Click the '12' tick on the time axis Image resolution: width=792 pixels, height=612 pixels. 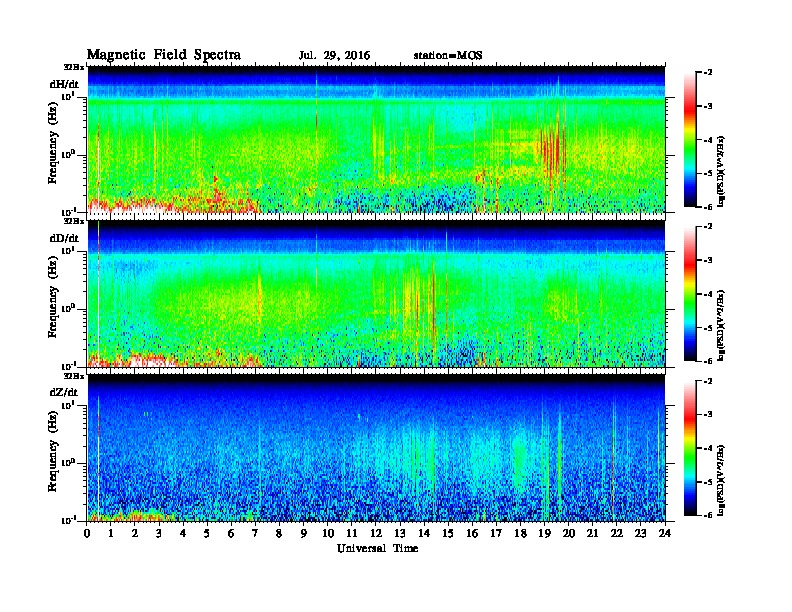coord(376,533)
